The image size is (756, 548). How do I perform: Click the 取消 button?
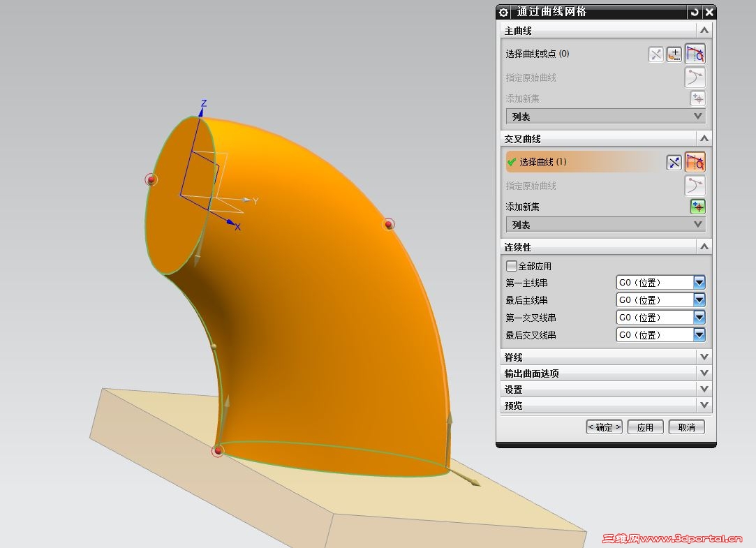coord(687,427)
